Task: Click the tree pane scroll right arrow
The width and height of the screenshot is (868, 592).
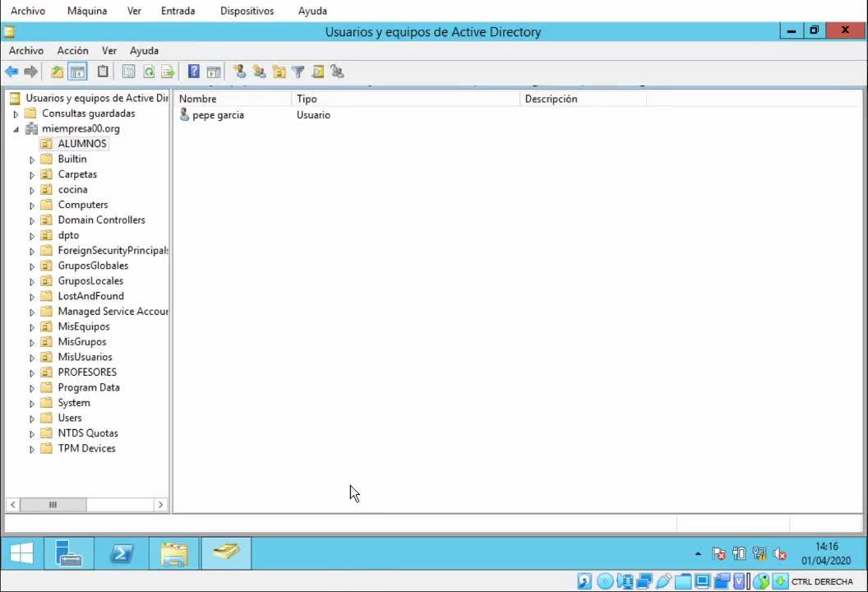Action: 160,505
